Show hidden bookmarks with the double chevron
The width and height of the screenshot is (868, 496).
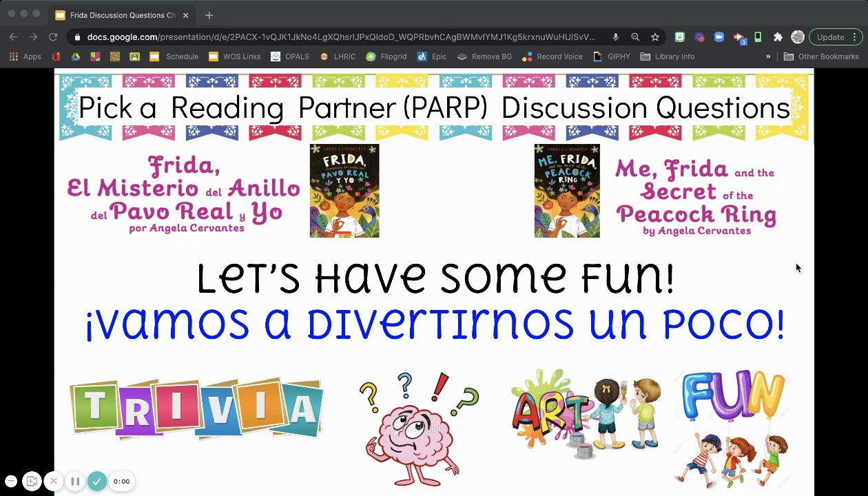[x=768, y=56]
